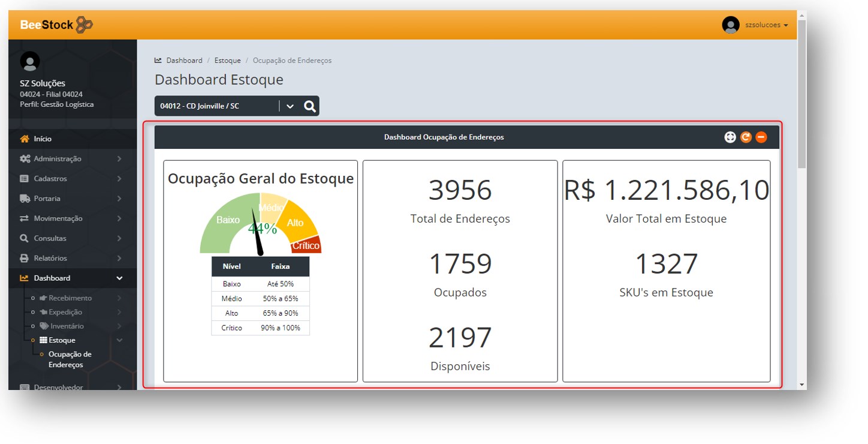Viewport: 868px width, 444px height.
Task: Click the Estoque breadcrumb link
Action: click(x=227, y=61)
